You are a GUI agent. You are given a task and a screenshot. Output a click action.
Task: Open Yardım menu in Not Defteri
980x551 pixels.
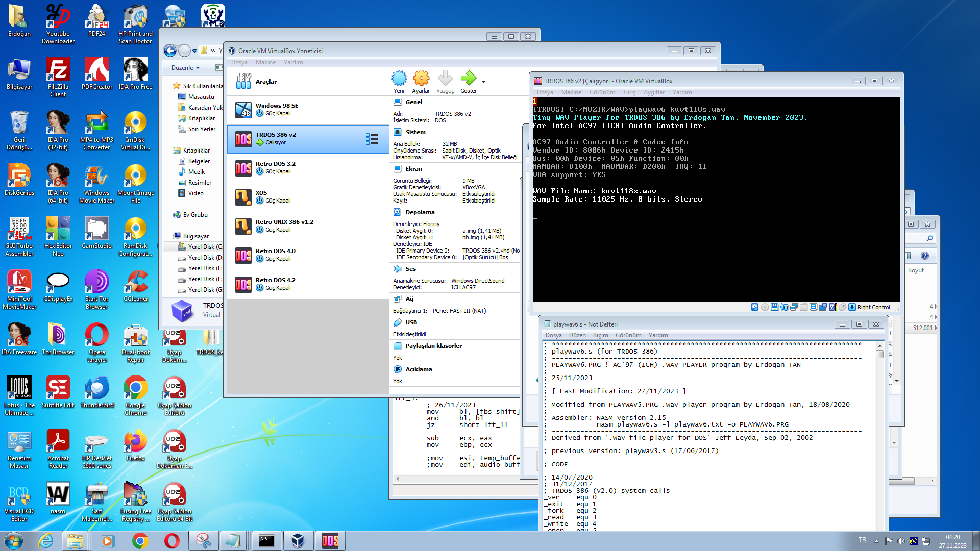click(658, 335)
